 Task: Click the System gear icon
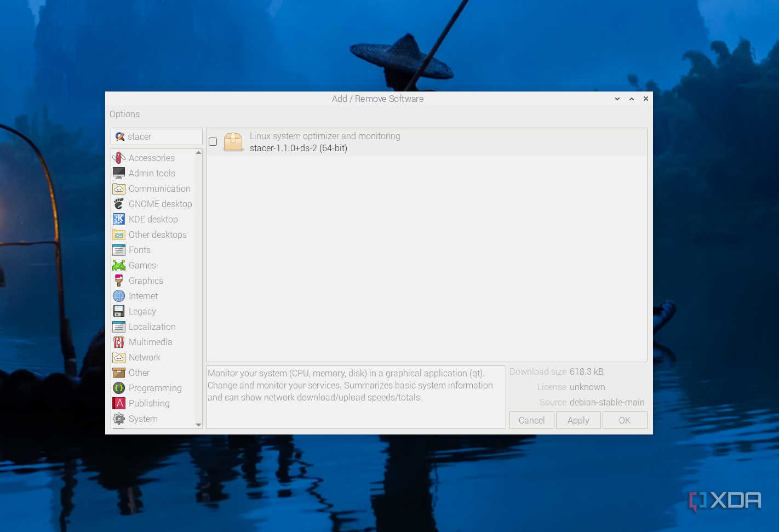[119, 419]
